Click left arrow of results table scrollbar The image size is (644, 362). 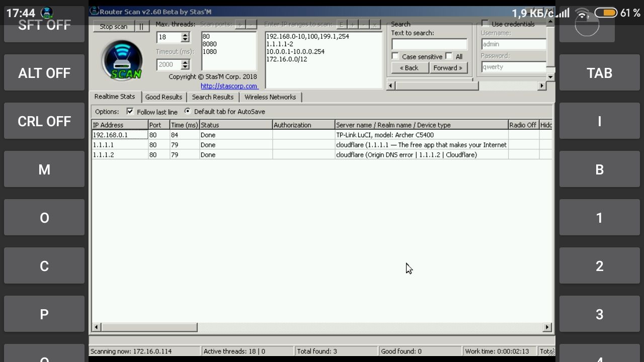(x=96, y=327)
